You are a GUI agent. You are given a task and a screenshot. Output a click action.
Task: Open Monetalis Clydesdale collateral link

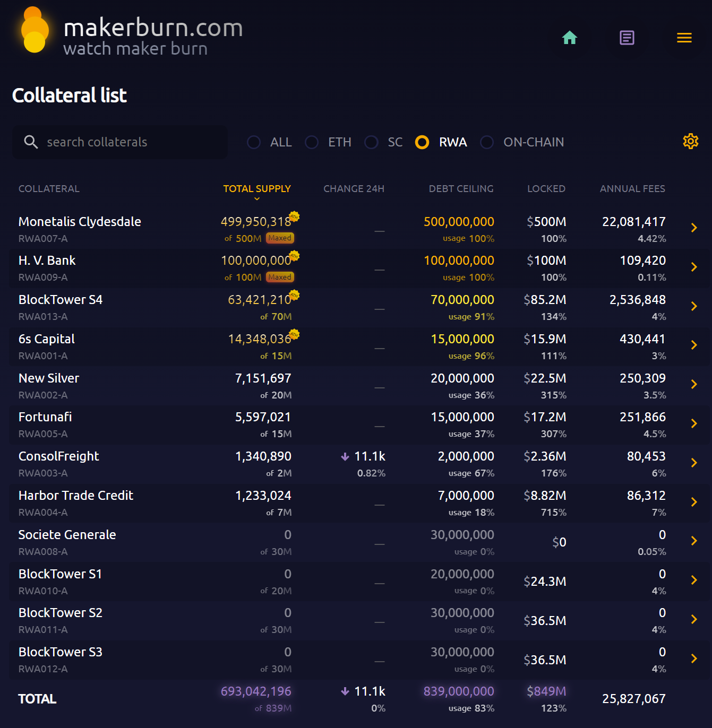[80, 222]
